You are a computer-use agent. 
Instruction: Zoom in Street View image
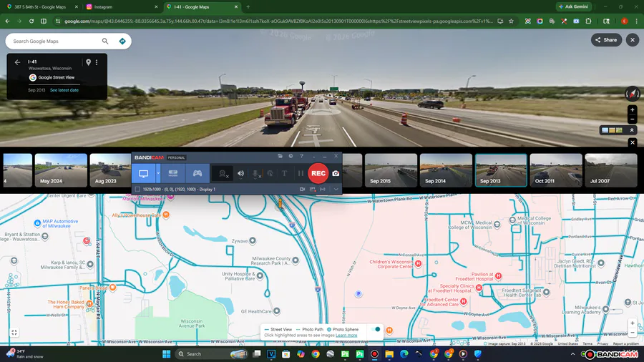tap(633, 110)
